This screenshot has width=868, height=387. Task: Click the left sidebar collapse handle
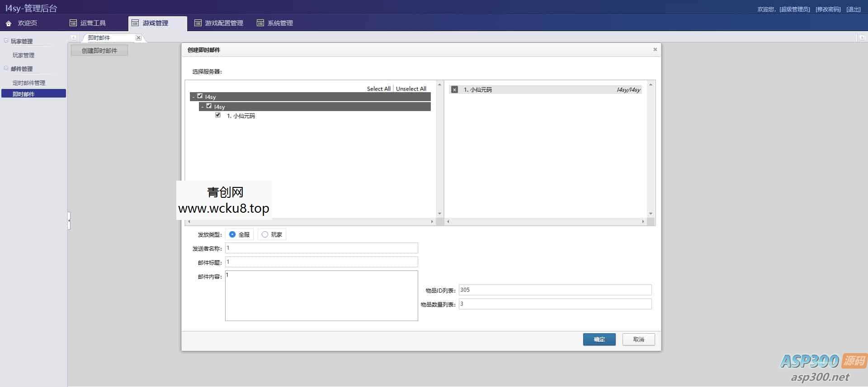(x=69, y=220)
